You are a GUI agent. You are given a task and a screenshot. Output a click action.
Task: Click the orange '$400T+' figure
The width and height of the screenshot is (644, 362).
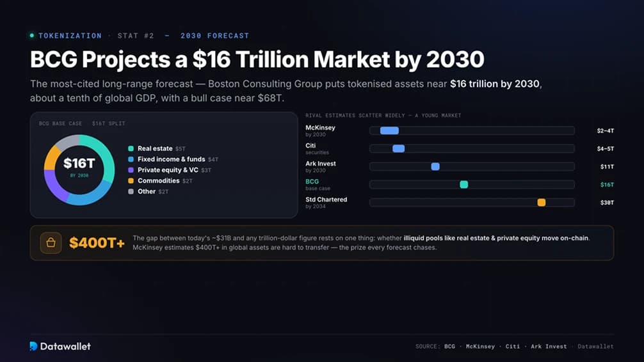(x=97, y=243)
